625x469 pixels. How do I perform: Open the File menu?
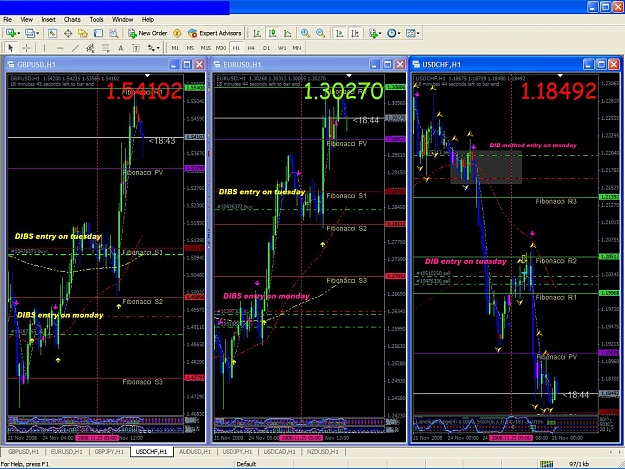click(8, 20)
